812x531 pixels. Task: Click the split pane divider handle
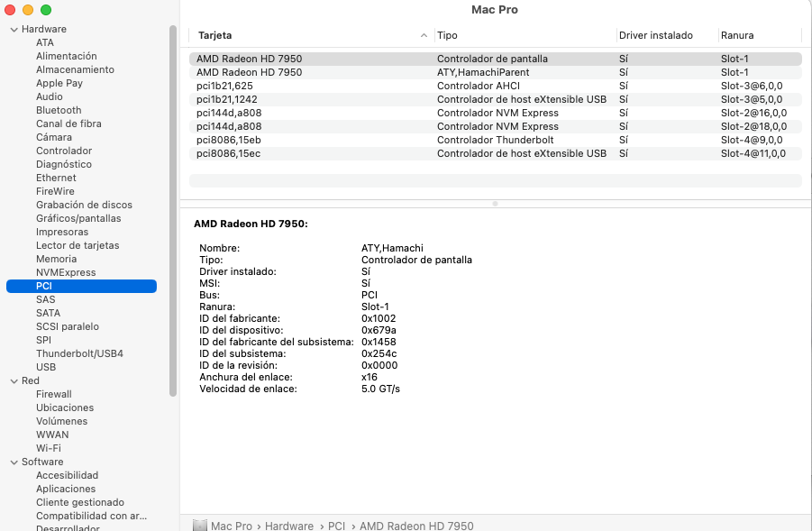495,204
